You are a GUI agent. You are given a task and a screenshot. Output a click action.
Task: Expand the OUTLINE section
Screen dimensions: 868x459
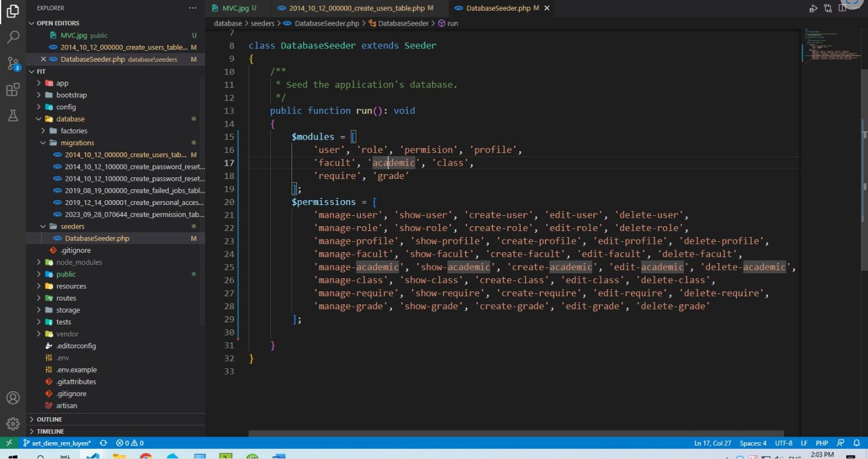(x=50, y=419)
